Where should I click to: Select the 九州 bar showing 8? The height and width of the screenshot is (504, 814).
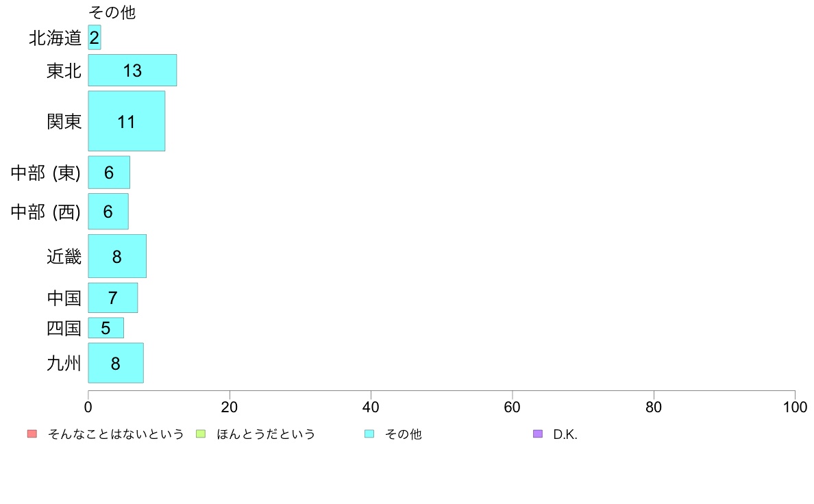point(116,363)
